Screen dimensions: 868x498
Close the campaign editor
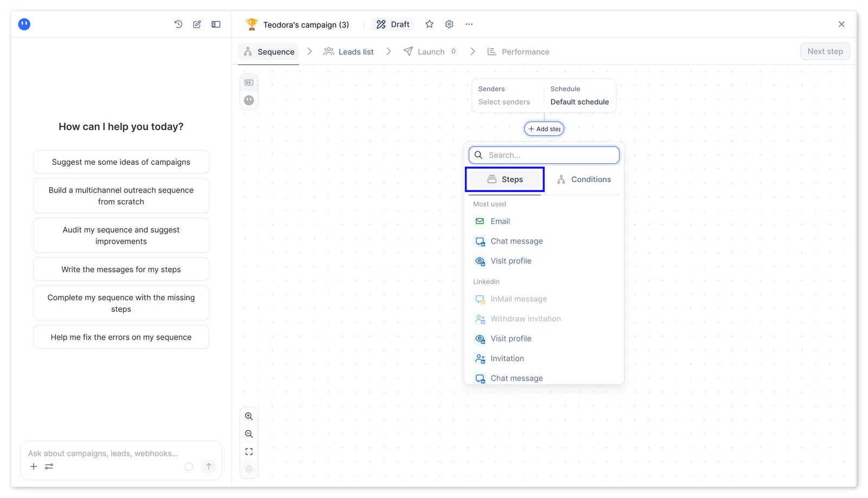pos(841,24)
